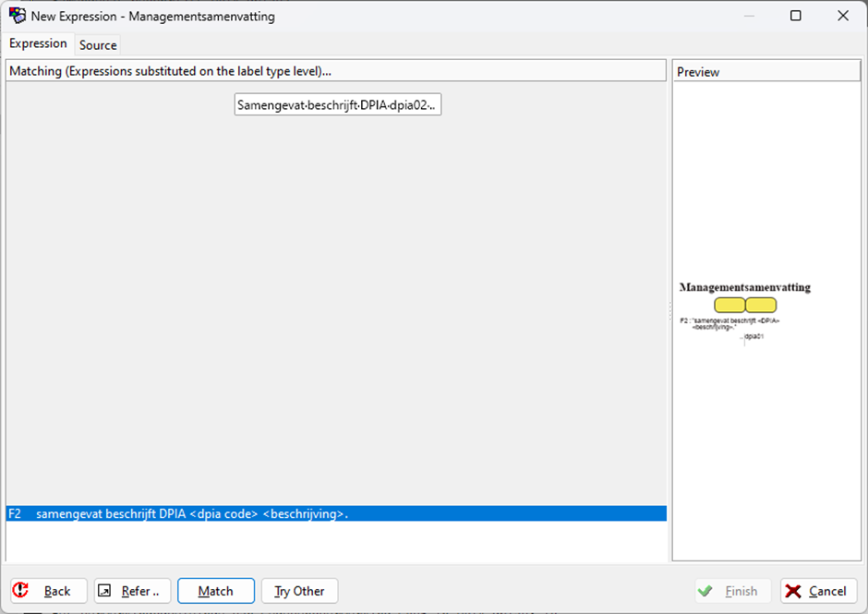Click the F2 fact text in preview diagram
Screen dimensions: 868x614
pyautogui.click(x=731, y=323)
